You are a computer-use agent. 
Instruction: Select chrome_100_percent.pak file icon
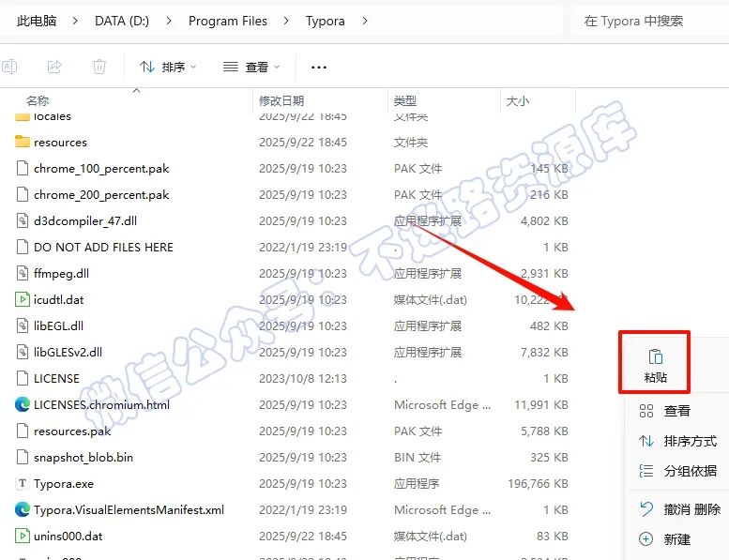pyautogui.click(x=23, y=168)
